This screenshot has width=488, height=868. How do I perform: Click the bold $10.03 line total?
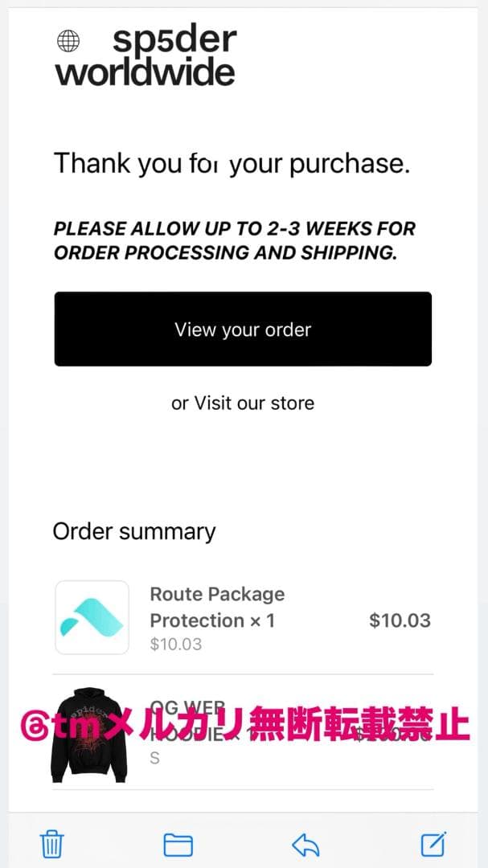[400, 620]
